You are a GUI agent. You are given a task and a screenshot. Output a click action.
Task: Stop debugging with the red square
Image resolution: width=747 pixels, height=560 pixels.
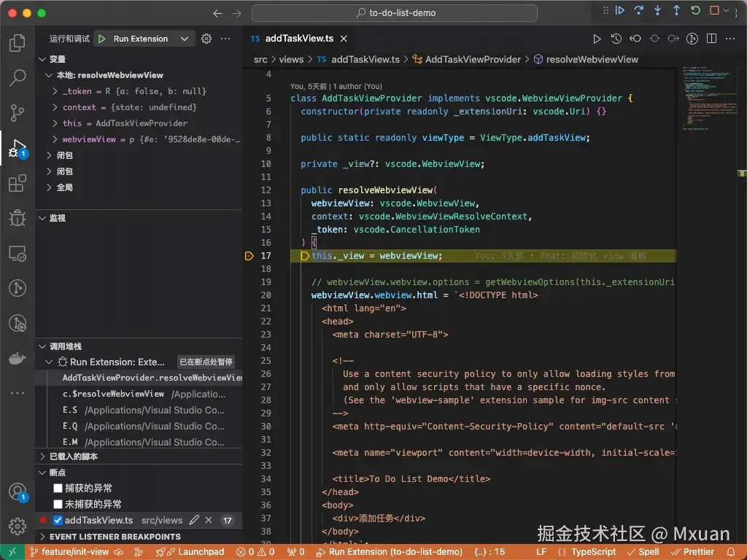tap(715, 11)
